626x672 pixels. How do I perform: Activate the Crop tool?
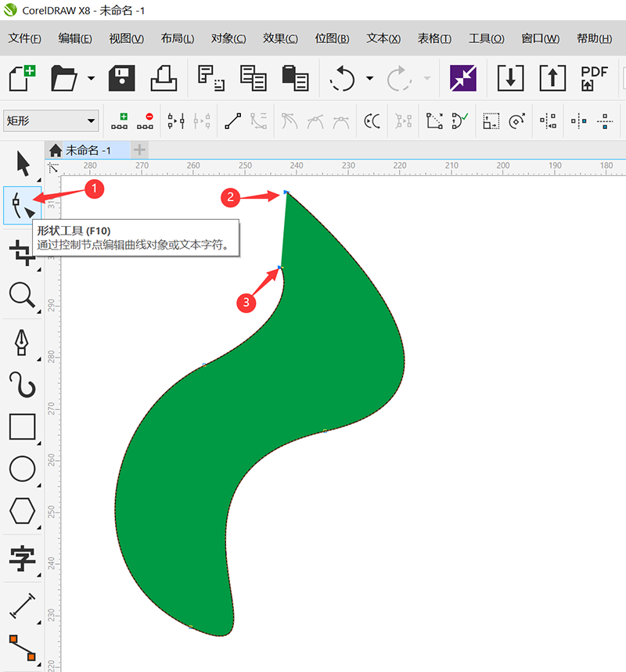(x=22, y=252)
